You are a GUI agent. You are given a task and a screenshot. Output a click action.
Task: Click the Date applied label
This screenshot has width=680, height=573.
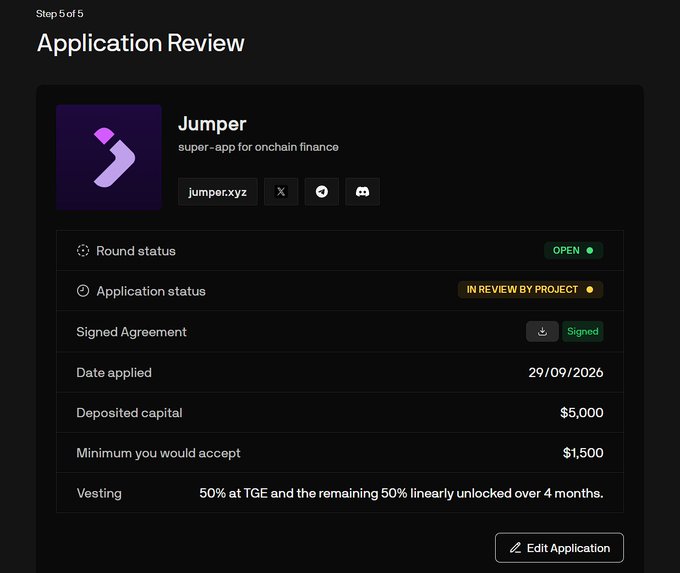[114, 373]
